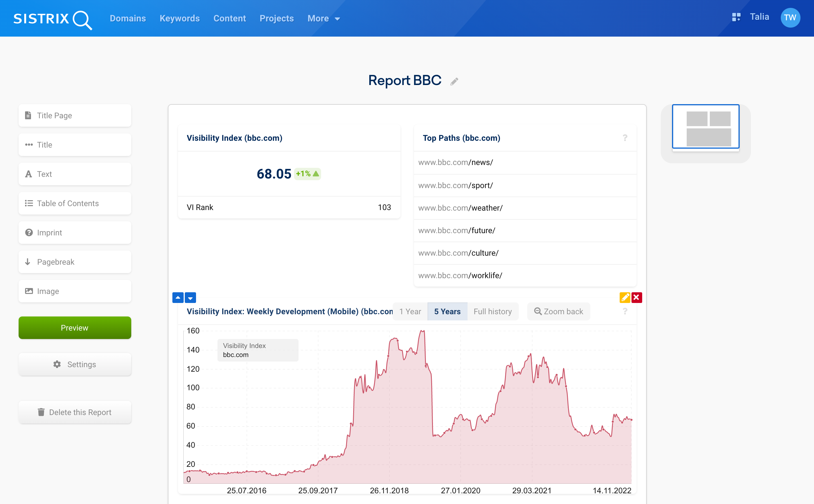Click the +1% change badge
Viewport: 814px width, 504px height.
click(308, 174)
